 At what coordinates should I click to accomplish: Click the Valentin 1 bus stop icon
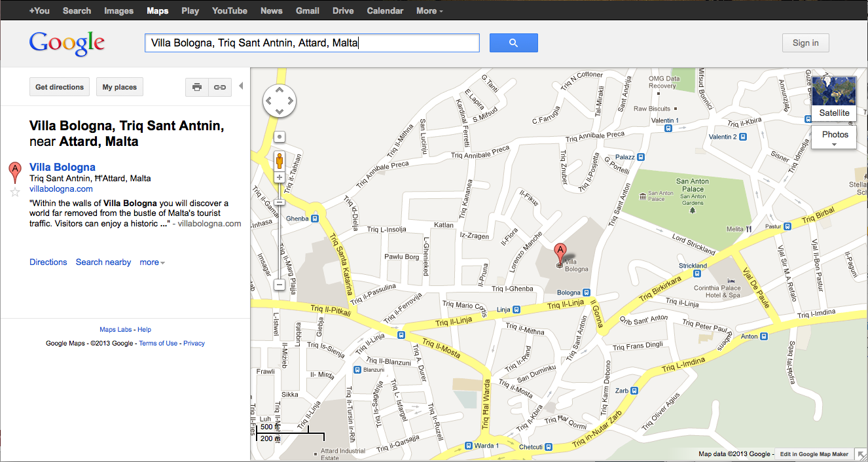(x=668, y=128)
